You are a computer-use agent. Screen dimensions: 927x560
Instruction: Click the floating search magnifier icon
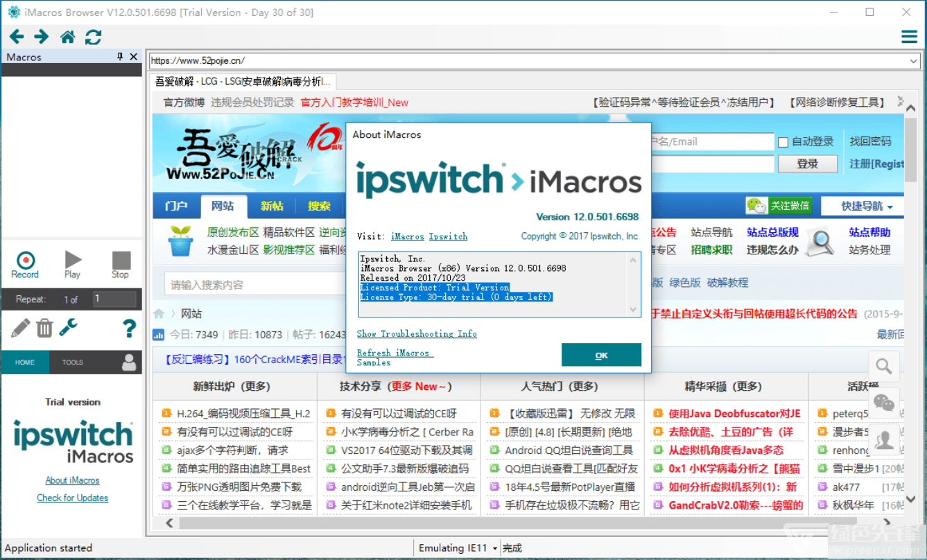[883, 366]
